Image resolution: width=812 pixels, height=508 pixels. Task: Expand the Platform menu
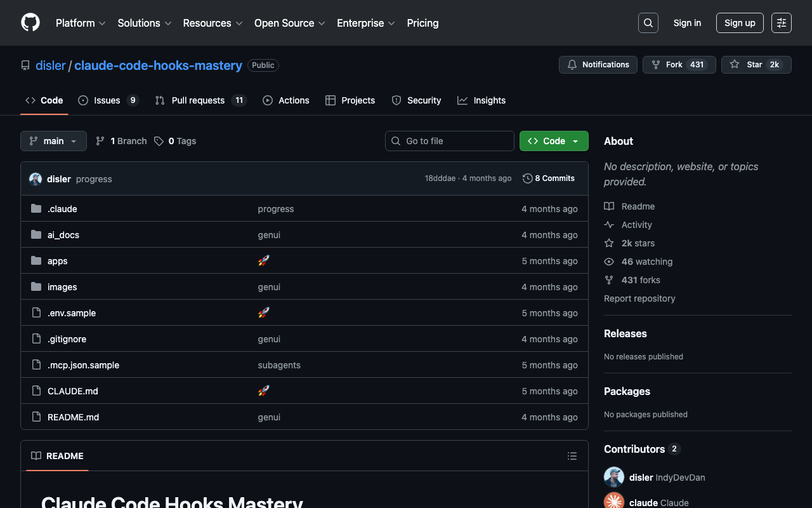coord(81,23)
